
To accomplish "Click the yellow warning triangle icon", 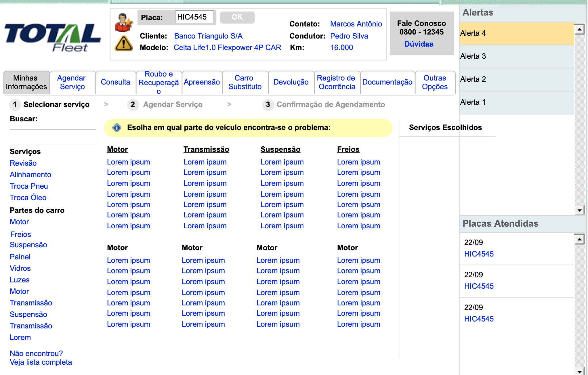I will pos(124,43).
